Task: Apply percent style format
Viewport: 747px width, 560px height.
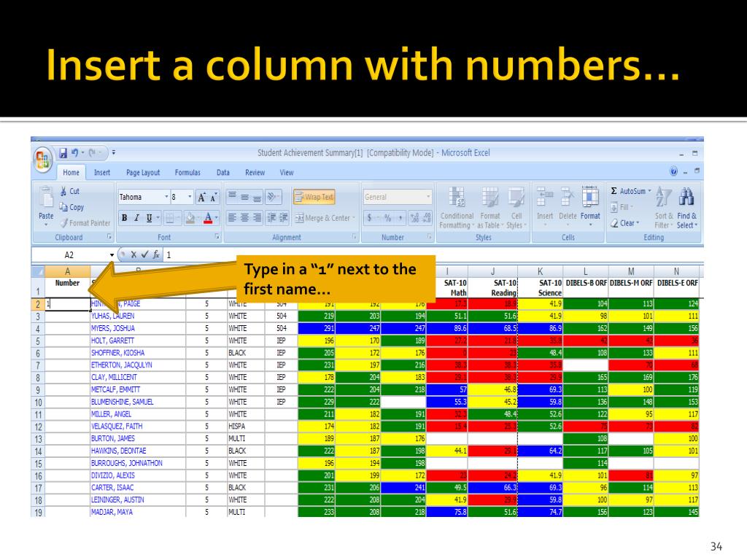Action: tap(388, 218)
